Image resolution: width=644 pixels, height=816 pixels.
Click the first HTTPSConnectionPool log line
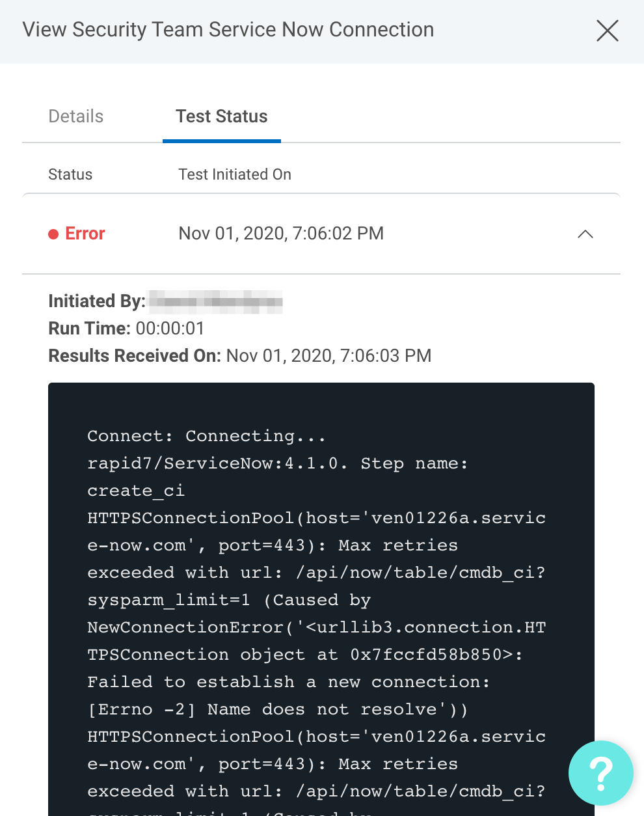[x=316, y=518]
